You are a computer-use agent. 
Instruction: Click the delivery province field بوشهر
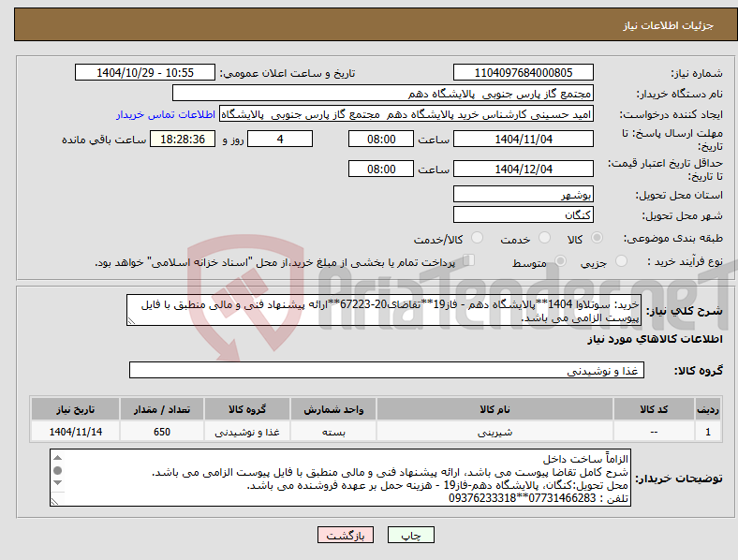click(x=523, y=194)
